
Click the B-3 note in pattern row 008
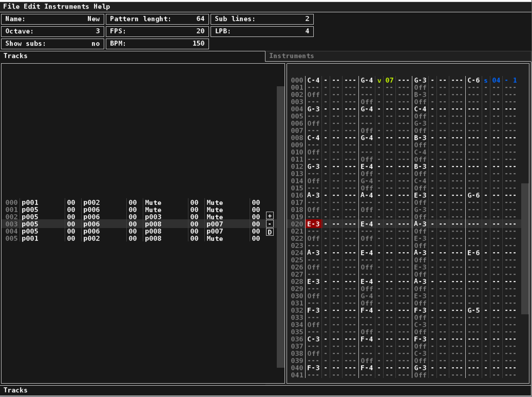coord(420,138)
